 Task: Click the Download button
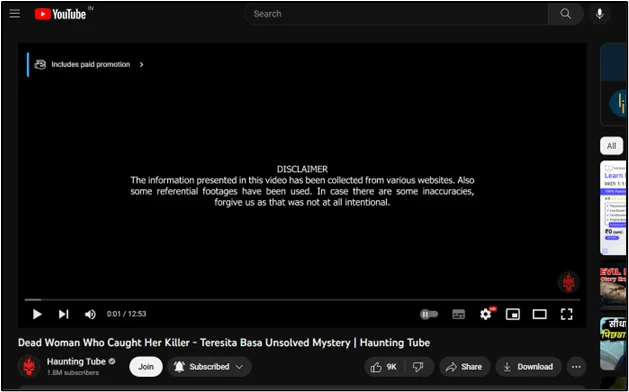528,367
